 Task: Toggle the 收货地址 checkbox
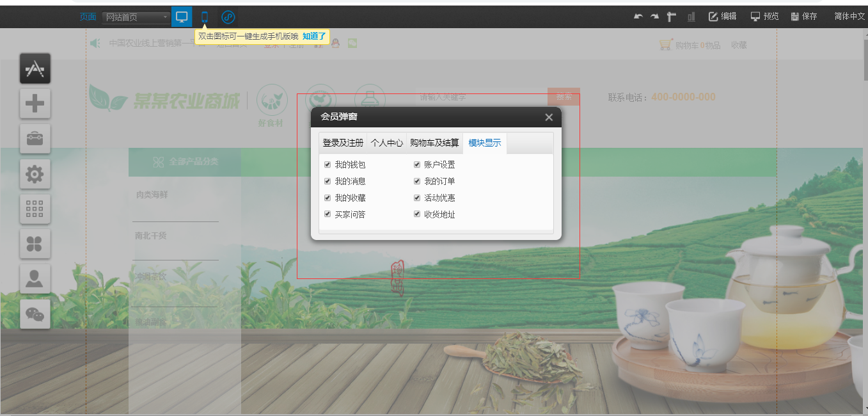417,214
